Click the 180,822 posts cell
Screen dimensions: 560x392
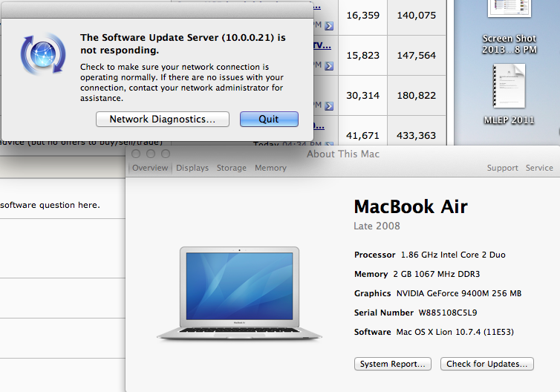pos(417,95)
